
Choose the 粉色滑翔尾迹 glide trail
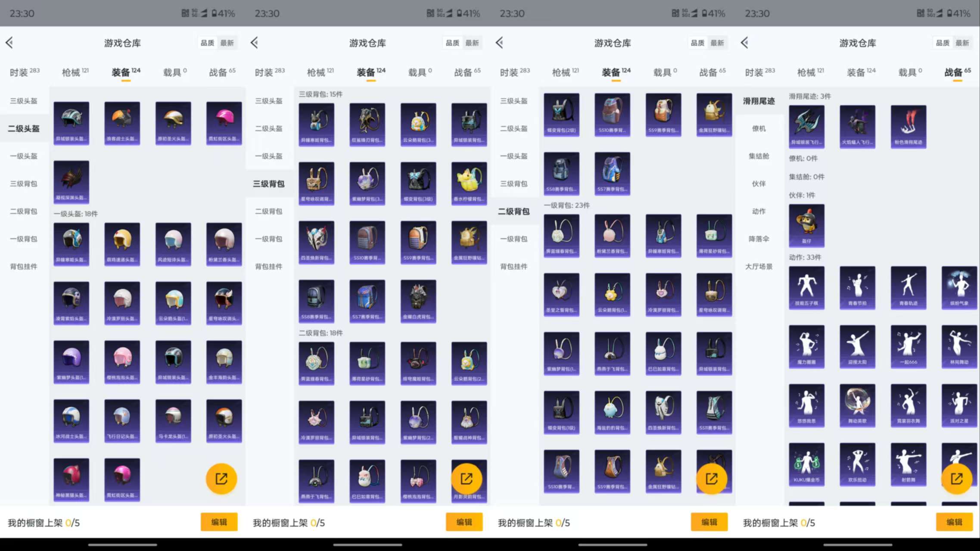coord(908,126)
